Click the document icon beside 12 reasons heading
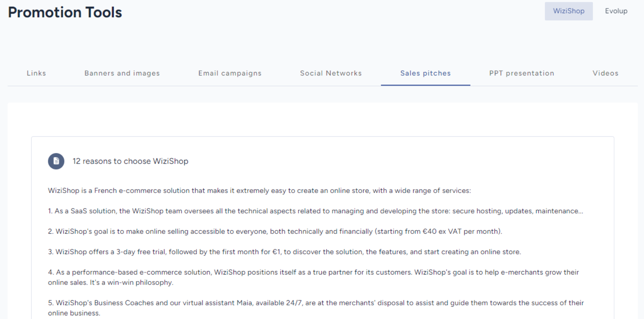644x319 pixels. (56, 161)
